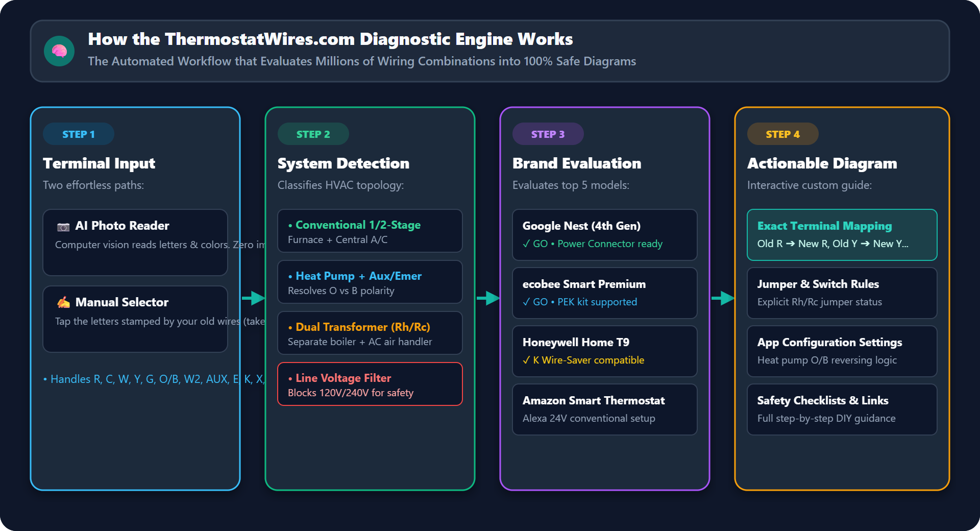Image resolution: width=980 pixels, height=531 pixels.
Task: Select the STEP 2 badge
Action: (313, 134)
